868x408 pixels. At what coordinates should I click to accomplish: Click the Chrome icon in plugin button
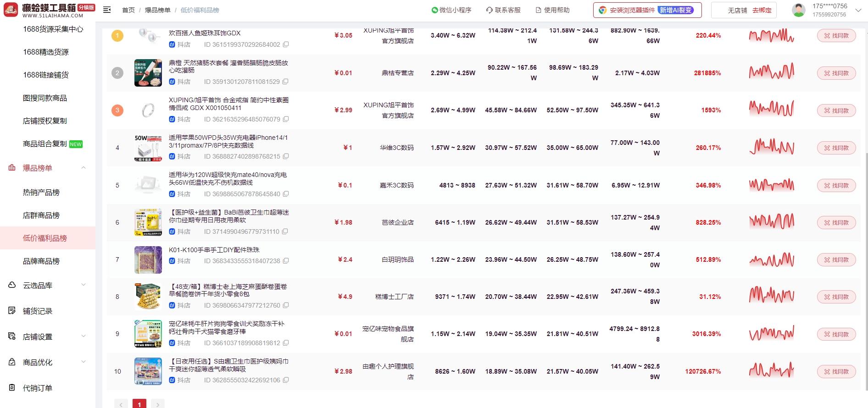pyautogui.click(x=602, y=10)
